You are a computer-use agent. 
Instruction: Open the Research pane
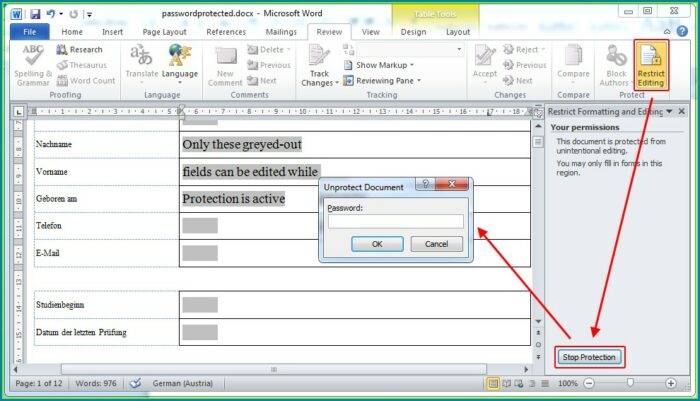79,50
